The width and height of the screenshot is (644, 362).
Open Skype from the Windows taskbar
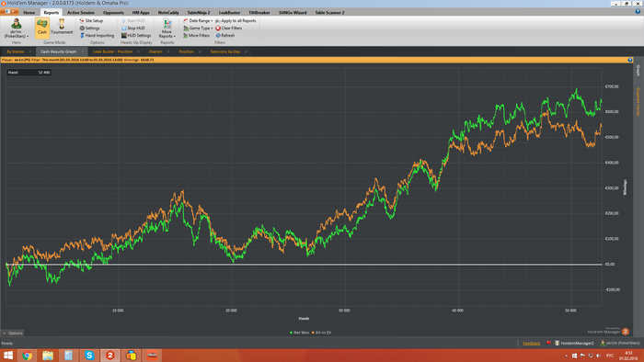tap(89, 355)
